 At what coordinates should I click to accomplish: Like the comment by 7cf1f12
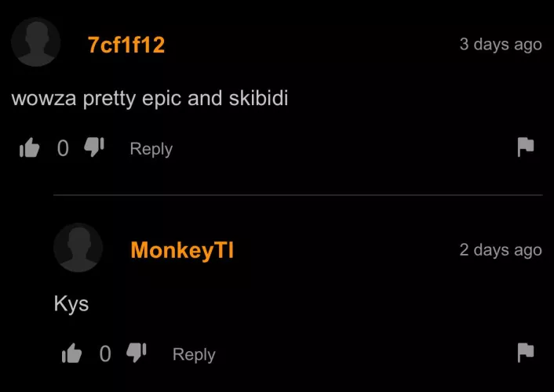click(29, 147)
